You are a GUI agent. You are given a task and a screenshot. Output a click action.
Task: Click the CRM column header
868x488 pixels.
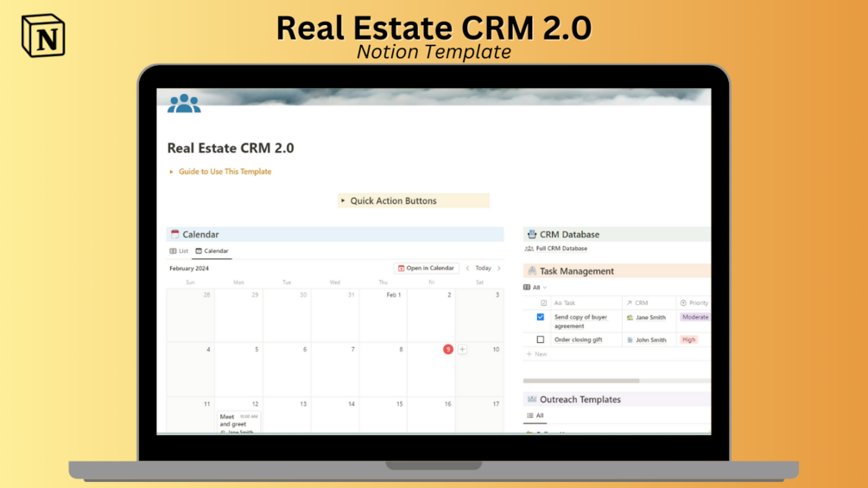coord(637,302)
